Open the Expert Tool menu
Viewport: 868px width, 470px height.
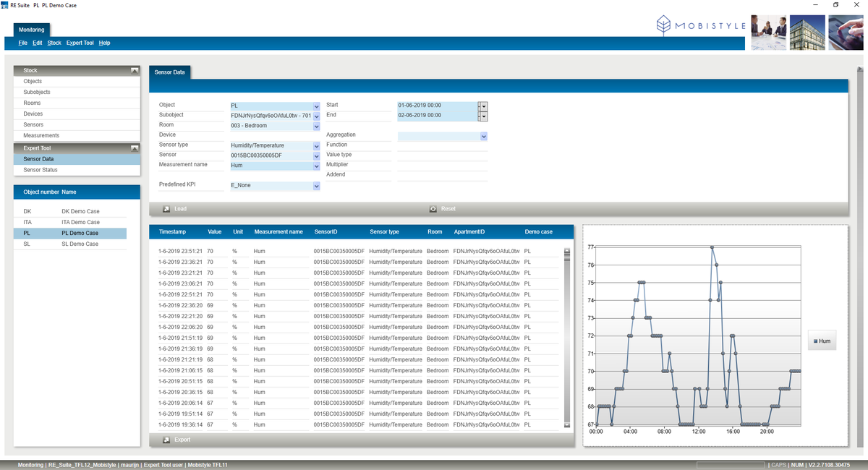(x=80, y=43)
